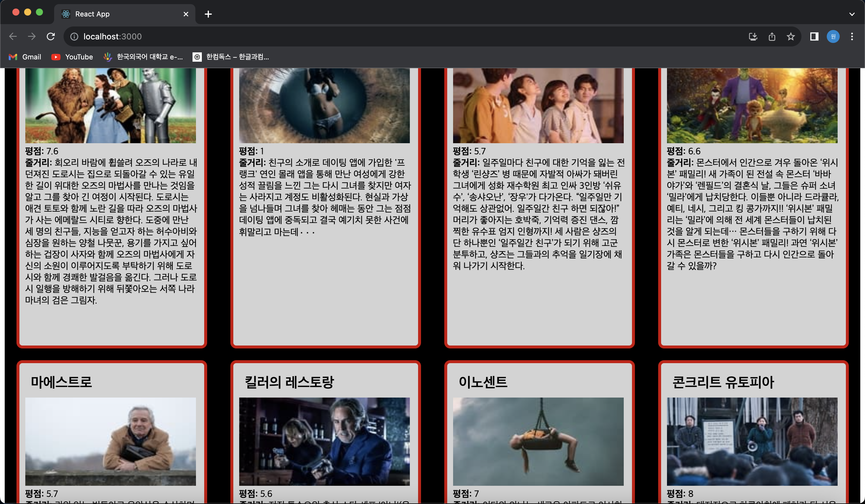Viewport: 865px width, 504px height.
Task: Open the 한컴독스 – 한글과컴... bookmark
Action: [x=231, y=57]
